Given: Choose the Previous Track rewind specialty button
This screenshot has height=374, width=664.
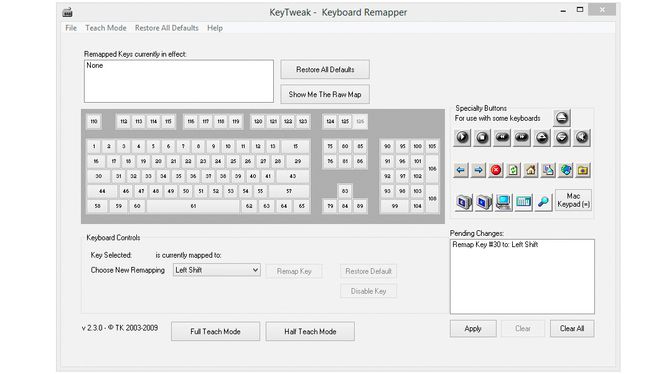Looking at the screenshot, I should [502, 137].
